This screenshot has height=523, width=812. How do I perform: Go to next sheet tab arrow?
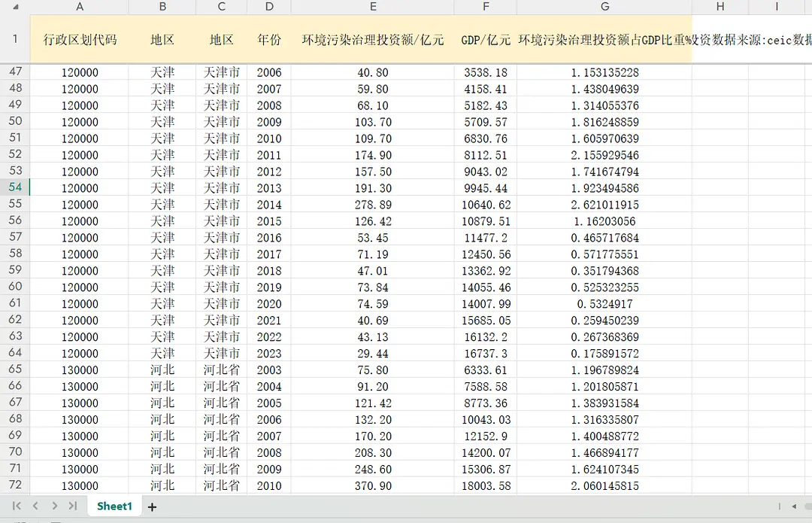point(54,506)
